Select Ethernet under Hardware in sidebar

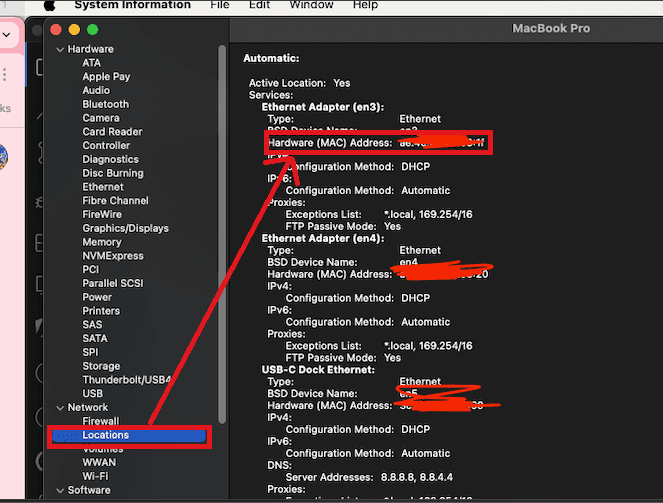point(103,187)
